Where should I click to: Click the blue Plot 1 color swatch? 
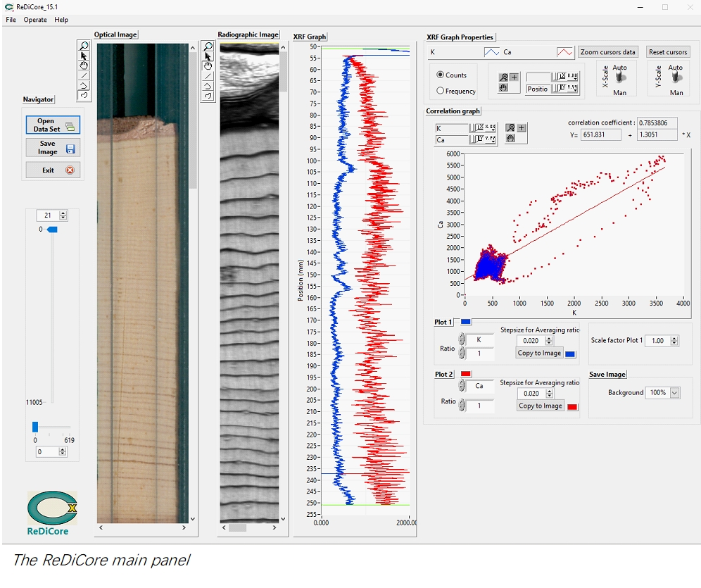[466, 322]
